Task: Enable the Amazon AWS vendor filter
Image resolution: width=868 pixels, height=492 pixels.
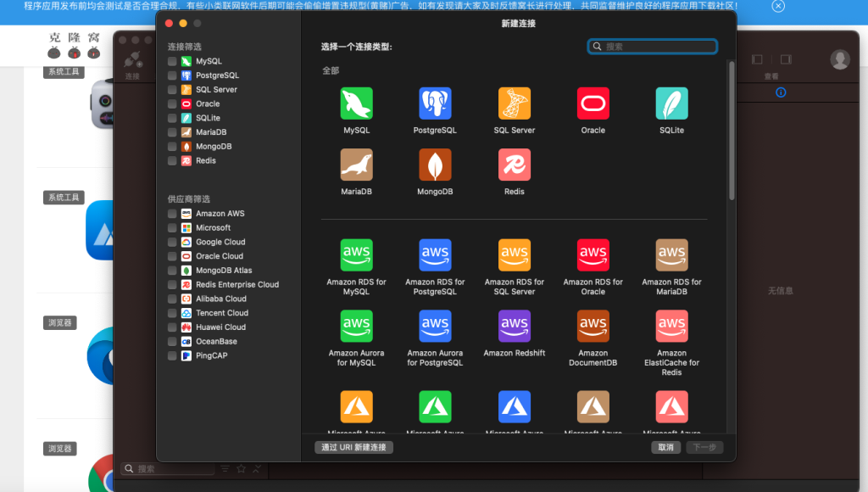Action: pyautogui.click(x=172, y=213)
